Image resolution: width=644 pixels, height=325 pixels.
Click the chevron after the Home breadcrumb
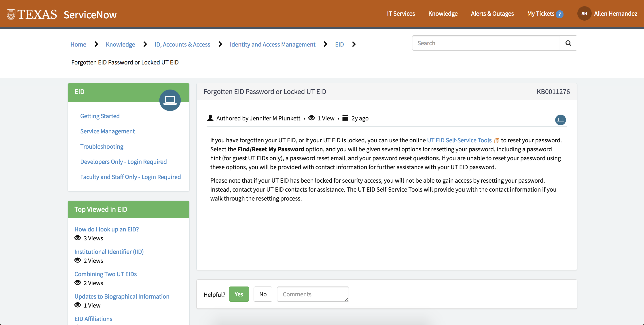click(x=96, y=44)
